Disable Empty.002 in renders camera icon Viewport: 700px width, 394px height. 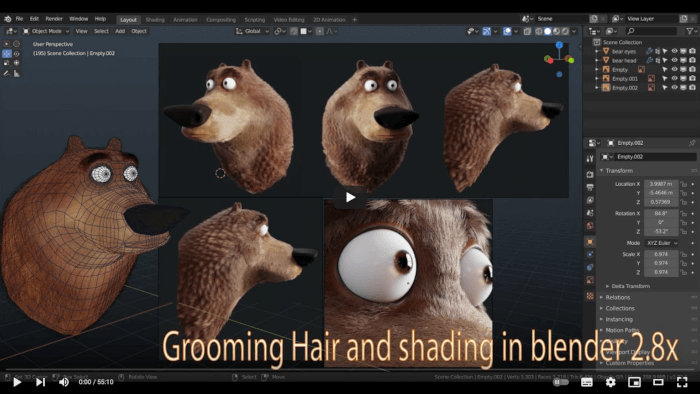coord(692,88)
